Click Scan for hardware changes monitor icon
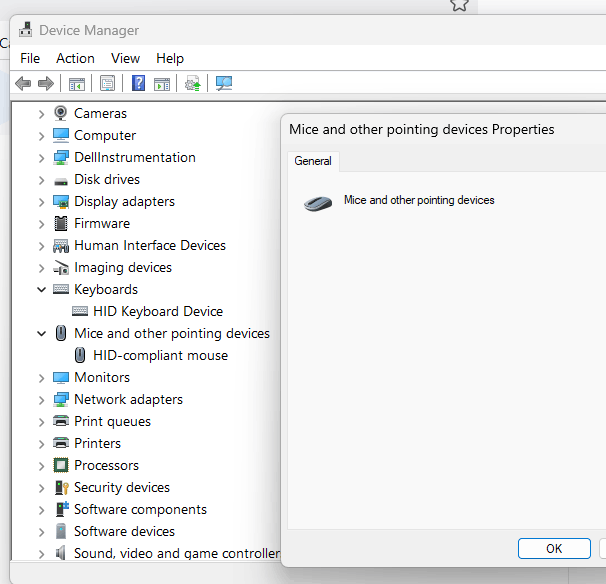The height and width of the screenshot is (584, 606). [224, 83]
